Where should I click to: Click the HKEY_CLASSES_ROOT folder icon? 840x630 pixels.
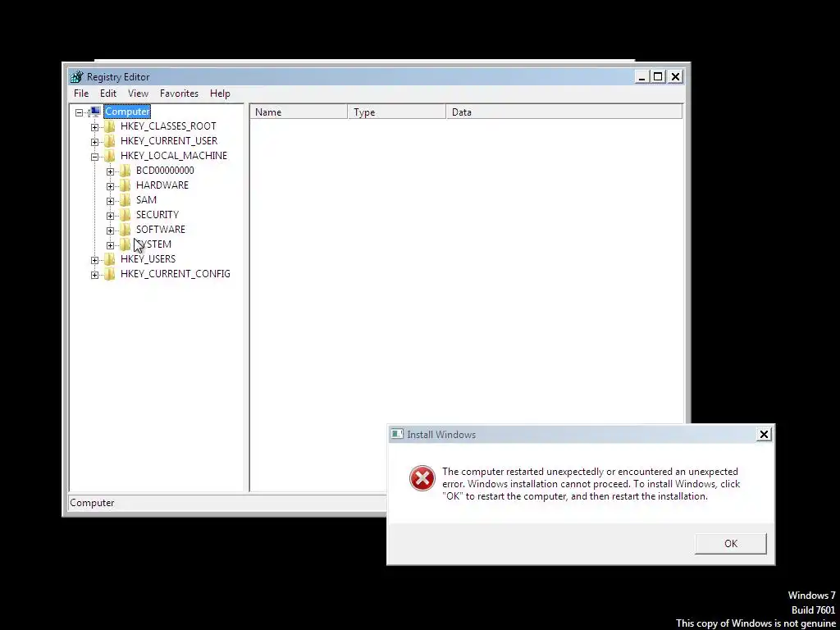coord(110,126)
